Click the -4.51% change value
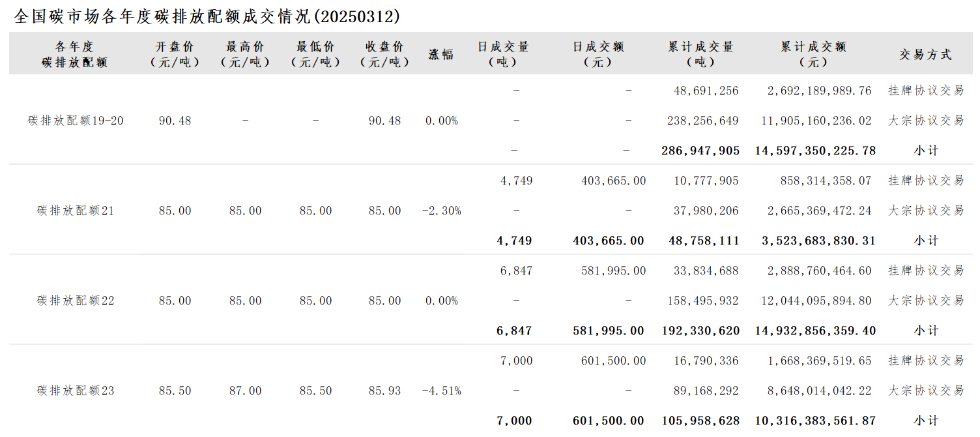Image resolution: width=980 pixels, height=437 pixels. (442, 391)
